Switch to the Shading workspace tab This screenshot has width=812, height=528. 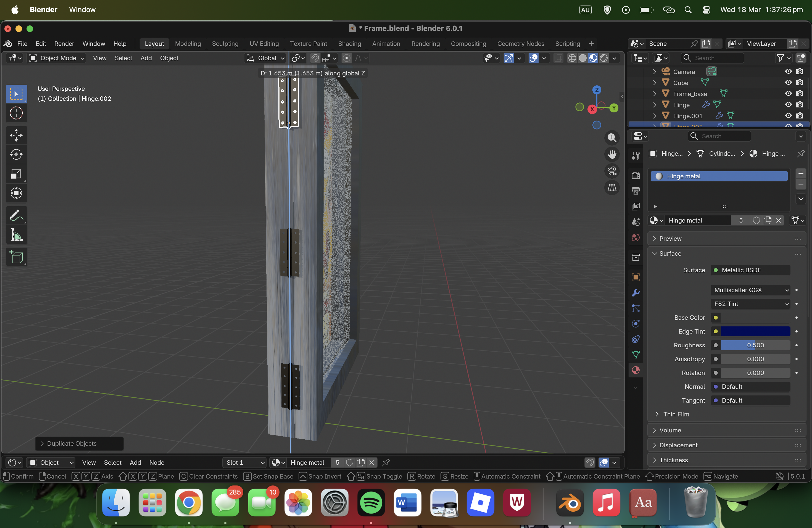point(349,44)
